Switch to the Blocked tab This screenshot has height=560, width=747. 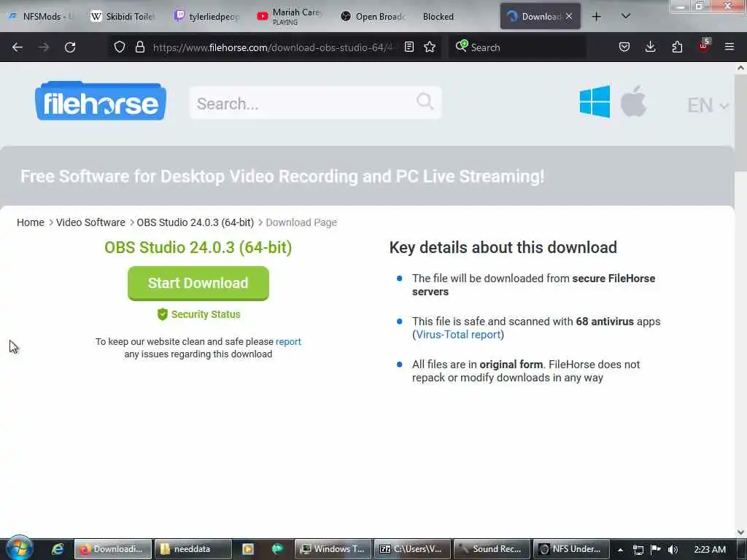pos(438,17)
